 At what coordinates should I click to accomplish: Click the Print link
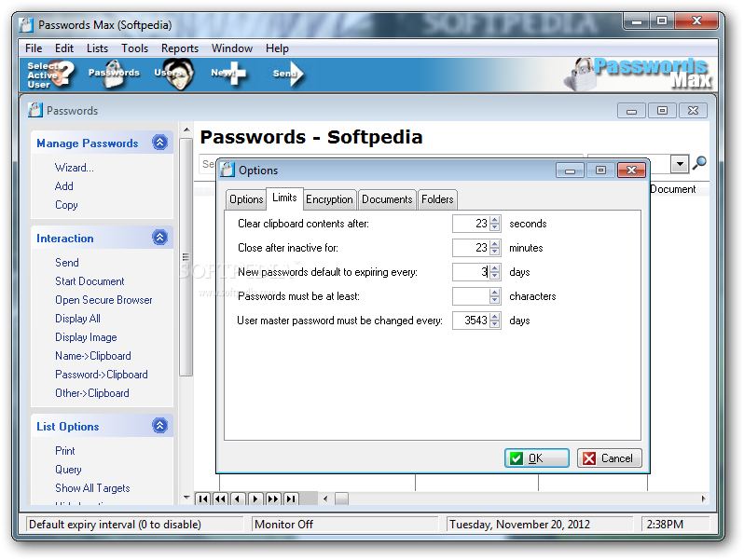[x=65, y=450]
